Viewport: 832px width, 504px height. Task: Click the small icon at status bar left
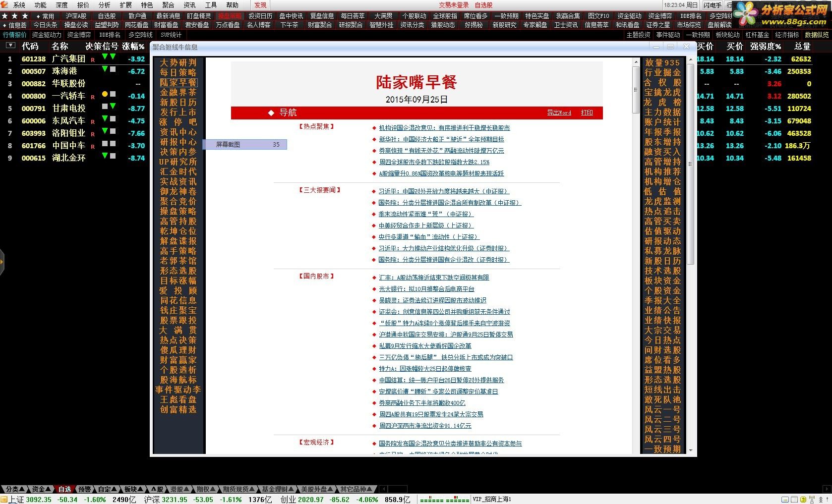point(4,500)
